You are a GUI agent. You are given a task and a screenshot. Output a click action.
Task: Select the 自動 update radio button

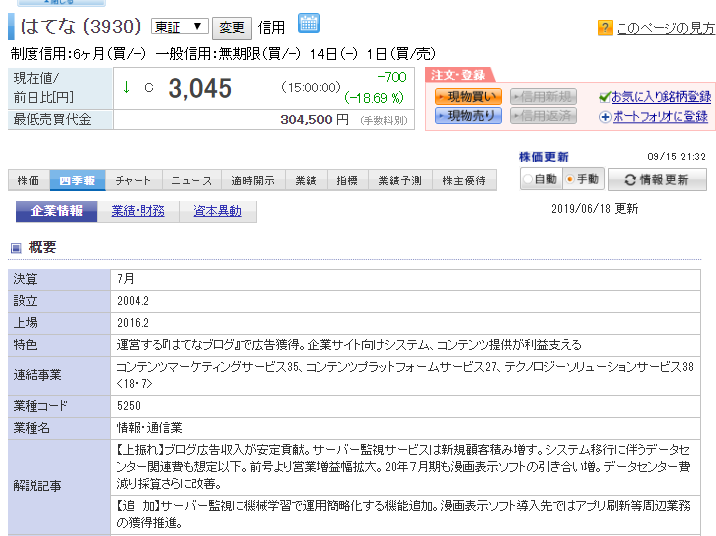[x=528, y=179]
